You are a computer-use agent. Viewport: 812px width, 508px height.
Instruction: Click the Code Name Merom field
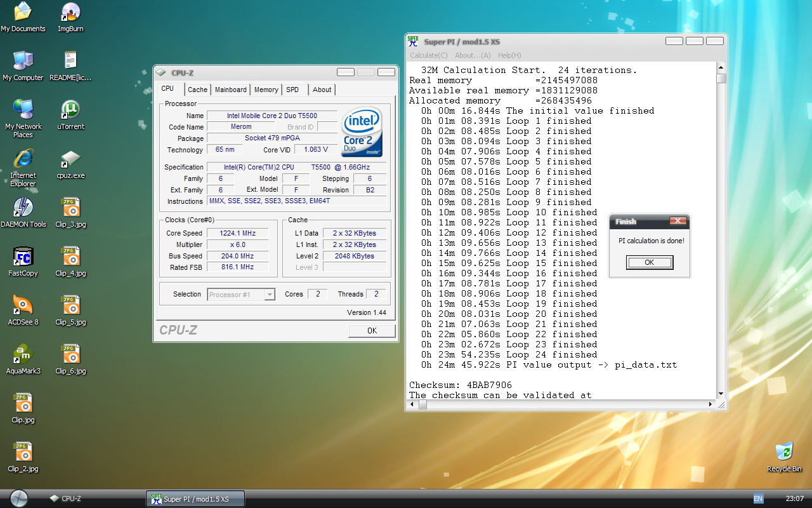coord(241,127)
